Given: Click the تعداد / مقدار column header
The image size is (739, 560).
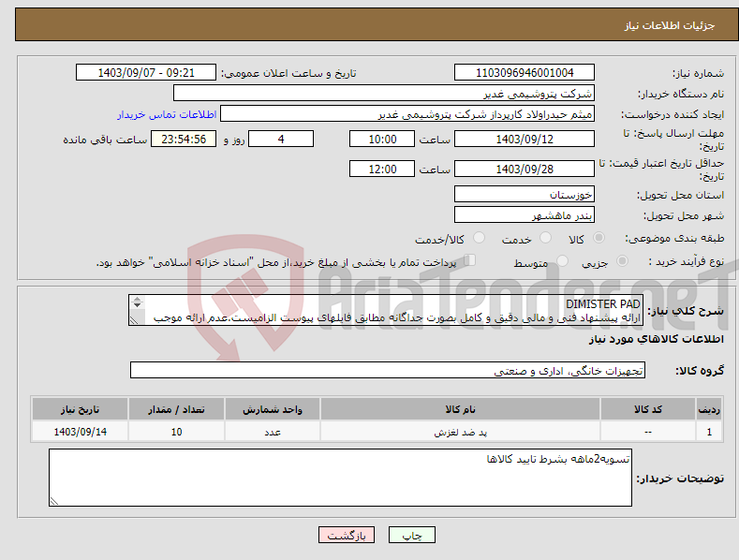Looking at the screenshot, I should [x=176, y=409].
